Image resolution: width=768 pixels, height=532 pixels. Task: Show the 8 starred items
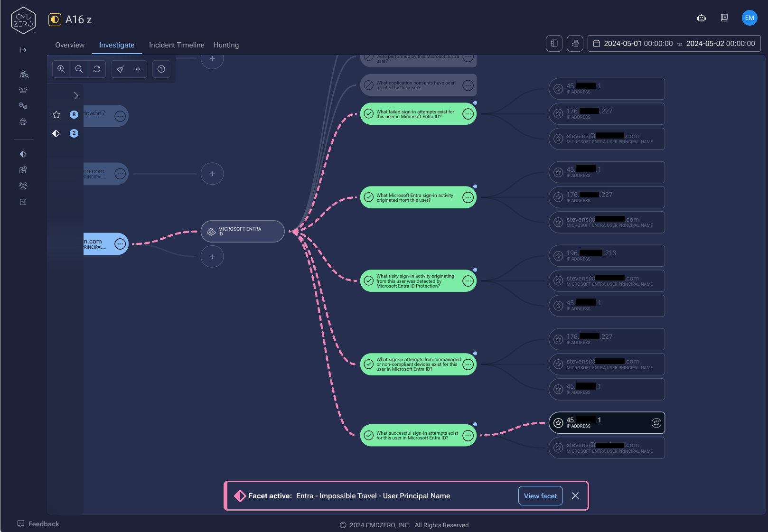tap(65, 114)
